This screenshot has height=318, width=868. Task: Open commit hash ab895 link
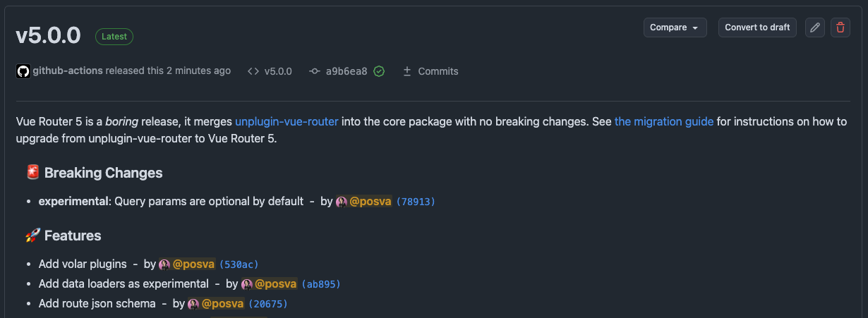(321, 284)
